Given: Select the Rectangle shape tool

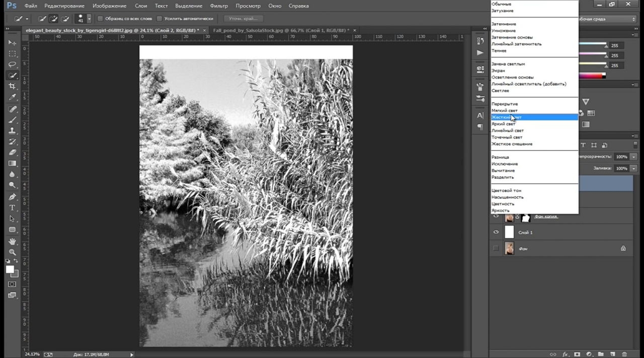Looking at the screenshot, I should coord(13,230).
